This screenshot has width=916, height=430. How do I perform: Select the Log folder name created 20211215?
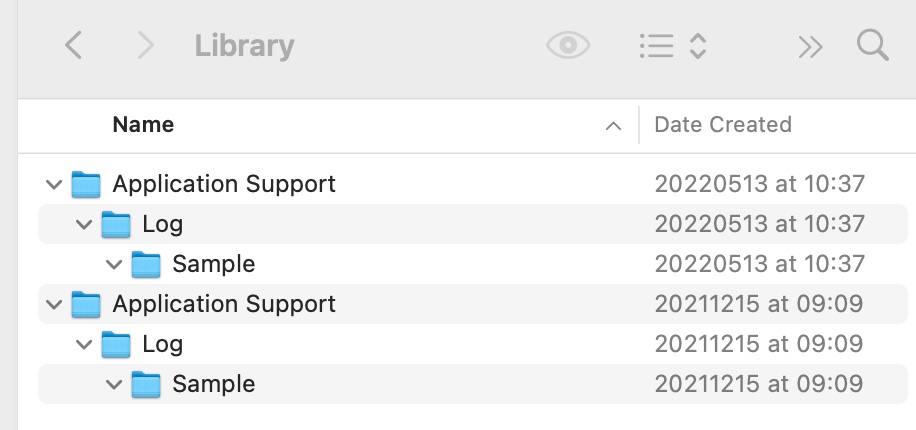[x=162, y=344]
